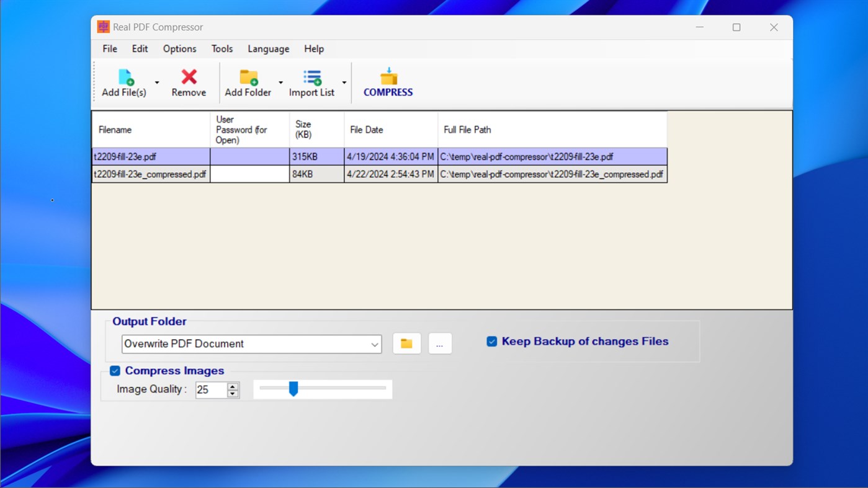Click the Add File(s) icon
Viewport: 868px width, 488px height.
125,78
